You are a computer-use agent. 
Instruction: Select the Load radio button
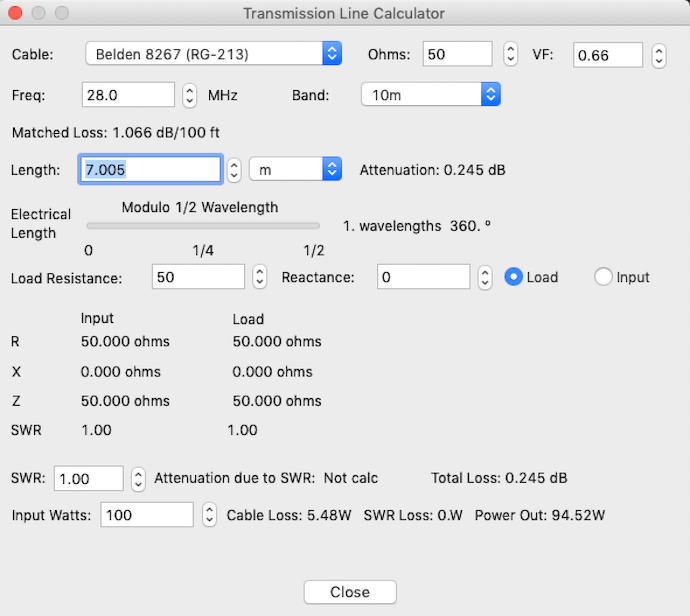tap(513, 277)
